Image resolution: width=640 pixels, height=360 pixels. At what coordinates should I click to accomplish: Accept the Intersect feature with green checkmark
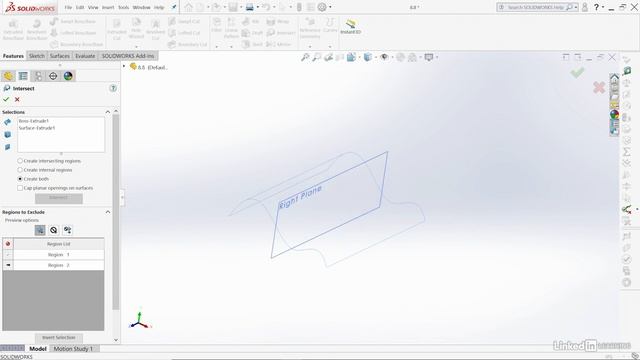click(x=6, y=99)
